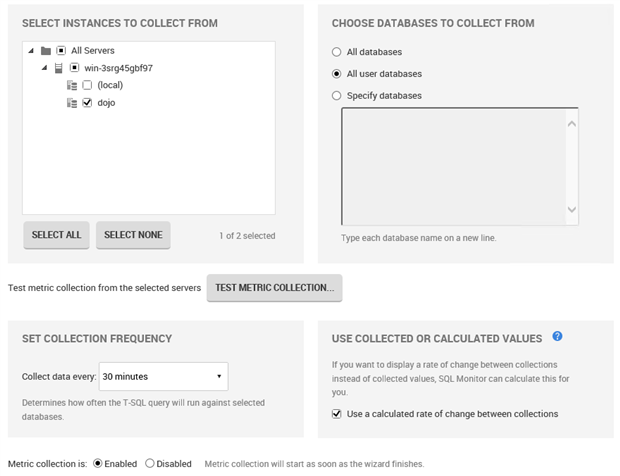Click the Test Metric Collection button
Image resolution: width=620 pixels, height=476 pixels.
pos(274,287)
